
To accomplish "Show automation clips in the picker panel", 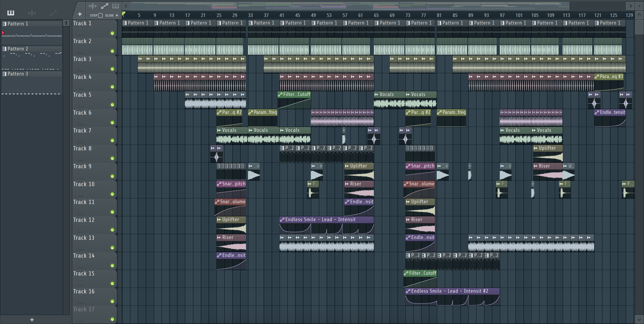I will point(53,13).
